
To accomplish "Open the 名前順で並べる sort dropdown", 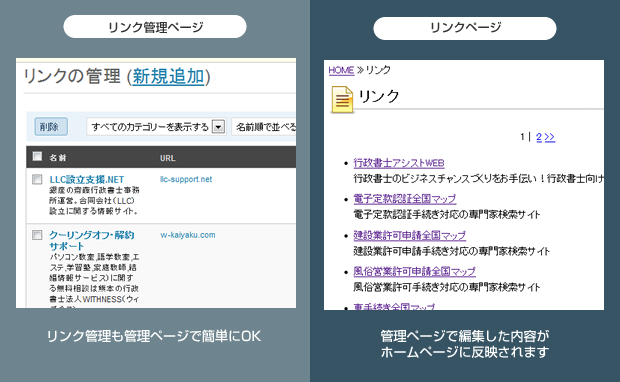I will [264, 127].
